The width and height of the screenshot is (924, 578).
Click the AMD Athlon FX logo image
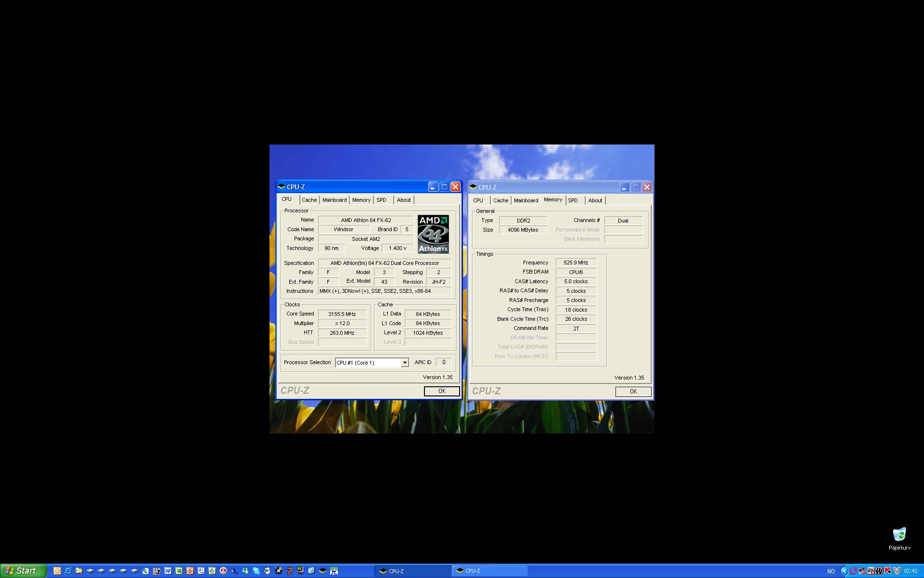[x=433, y=234]
